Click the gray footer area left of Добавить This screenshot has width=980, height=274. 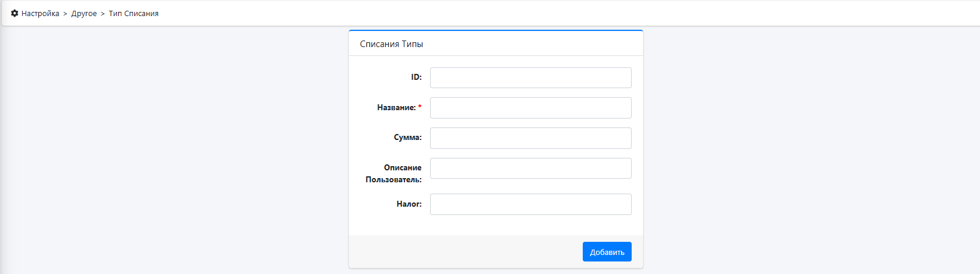465,252
